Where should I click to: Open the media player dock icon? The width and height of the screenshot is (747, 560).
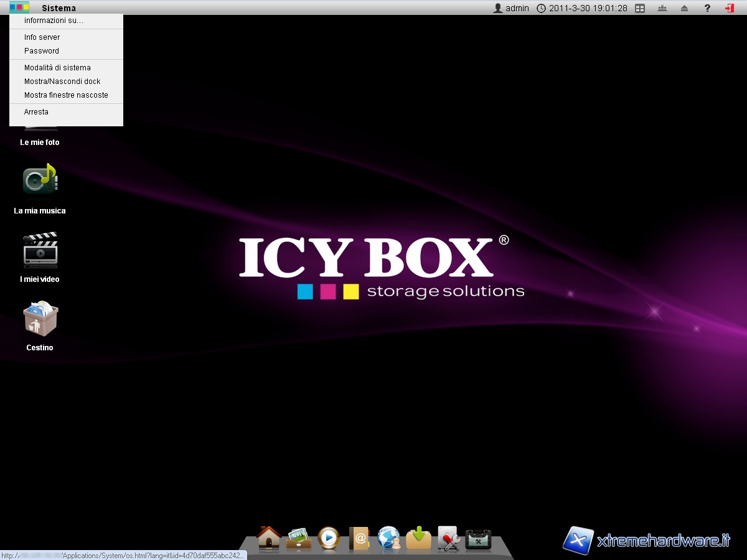pos(329,538)
